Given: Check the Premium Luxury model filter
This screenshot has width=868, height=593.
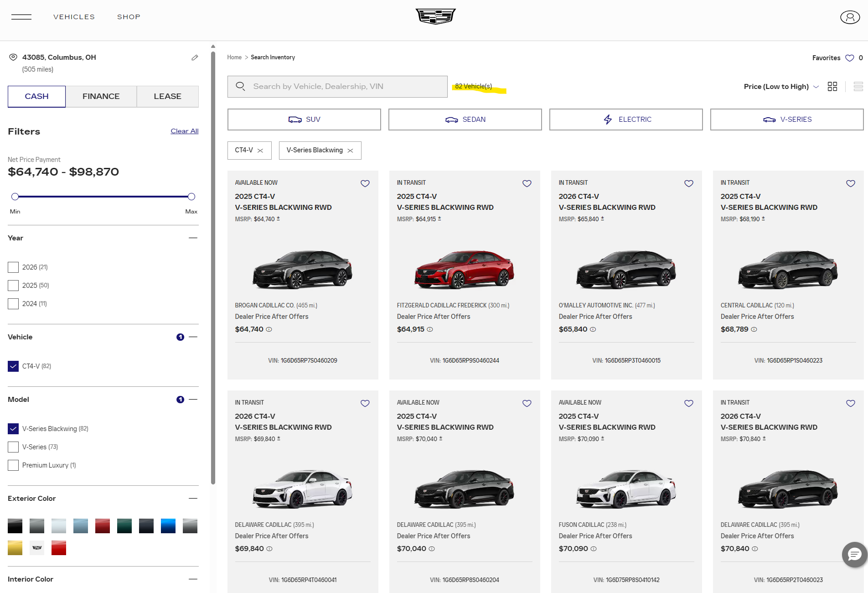Looking at the screenshot, I should [x=13, y=465].
